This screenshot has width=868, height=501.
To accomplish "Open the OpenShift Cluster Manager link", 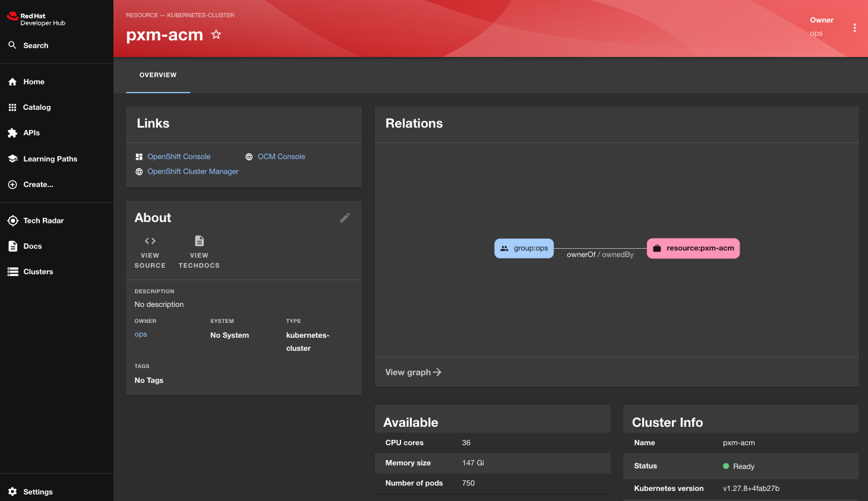I will tap(193, 172).
